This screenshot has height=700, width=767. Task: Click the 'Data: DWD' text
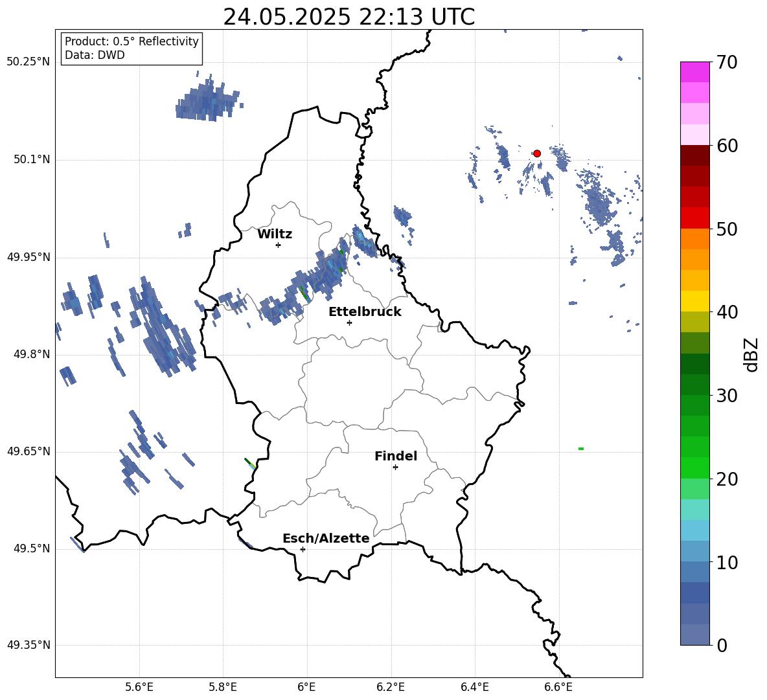pyautogui.click(x=95, y=55)
